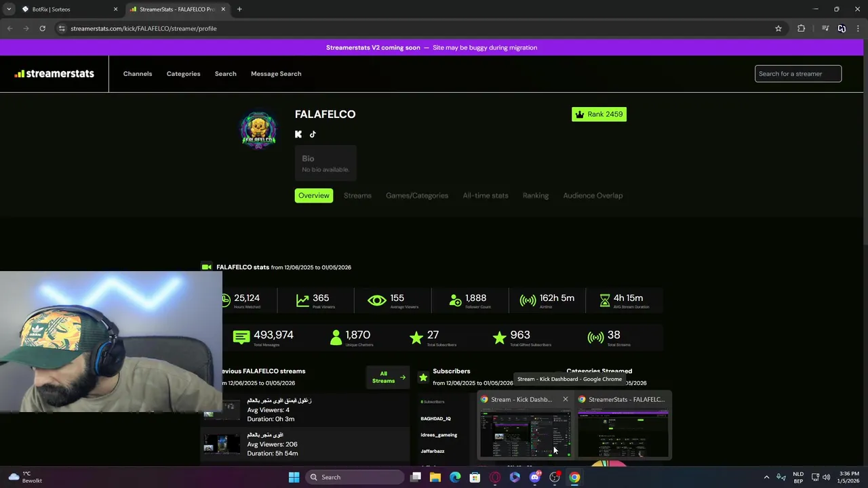Viewport: 868px width, 488px height.
Task: Open Message Search in navigation
Action: 276,74
